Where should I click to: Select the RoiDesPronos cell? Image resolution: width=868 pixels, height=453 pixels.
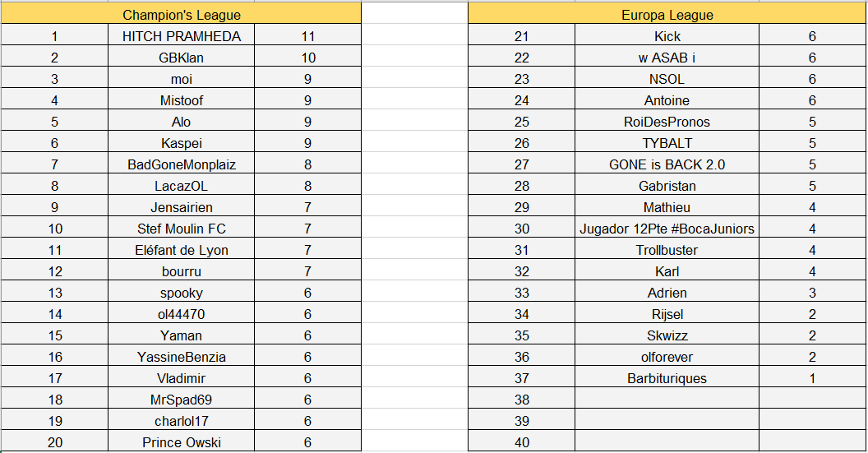[667, 122]
